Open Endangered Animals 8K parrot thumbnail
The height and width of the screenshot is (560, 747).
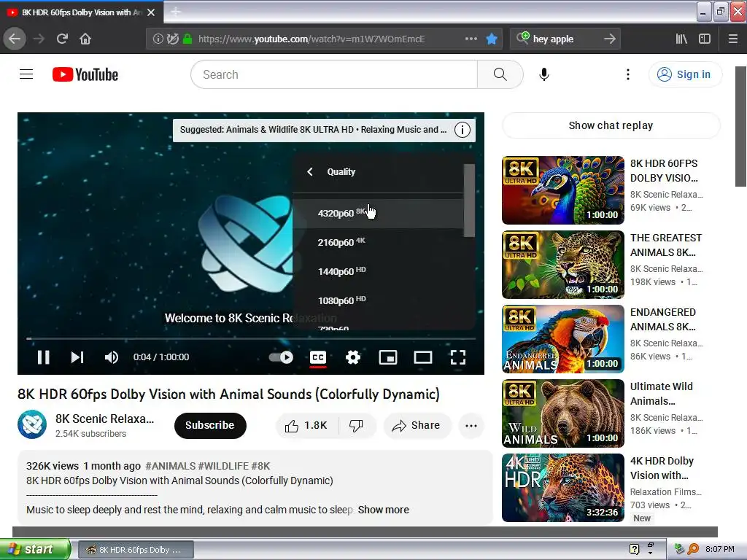tap(562, 338)
